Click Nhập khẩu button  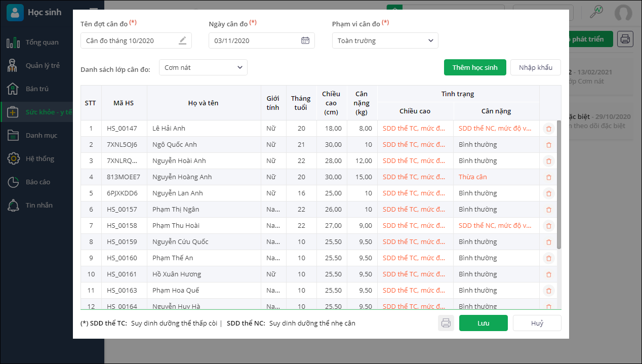[x=536, y=67]
